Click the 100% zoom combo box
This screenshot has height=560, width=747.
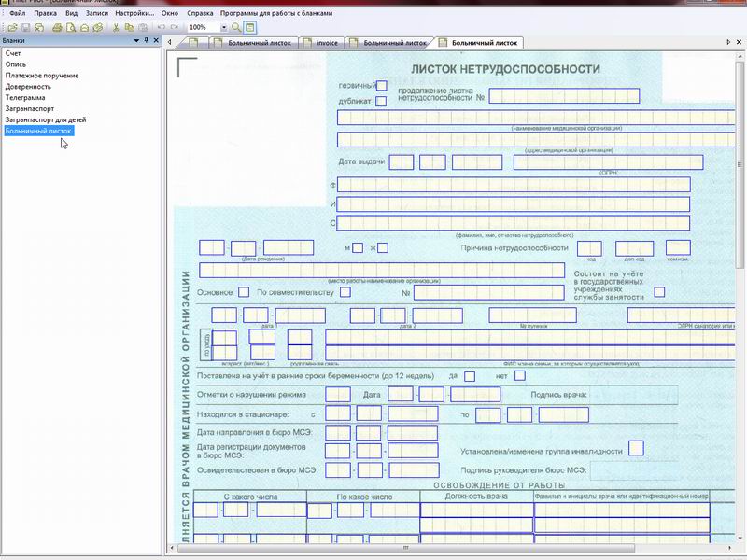coord(207,28)
